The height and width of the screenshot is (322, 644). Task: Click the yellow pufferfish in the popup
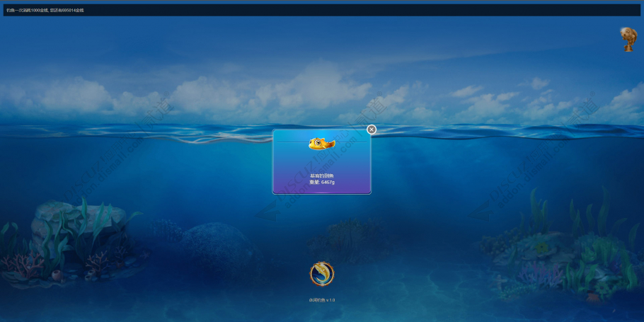[321, 144]
